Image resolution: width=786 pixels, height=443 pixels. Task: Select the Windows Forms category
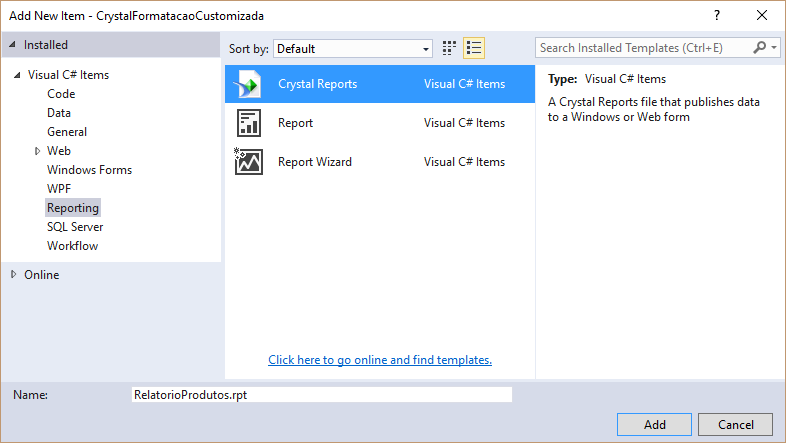pos(89,170)
